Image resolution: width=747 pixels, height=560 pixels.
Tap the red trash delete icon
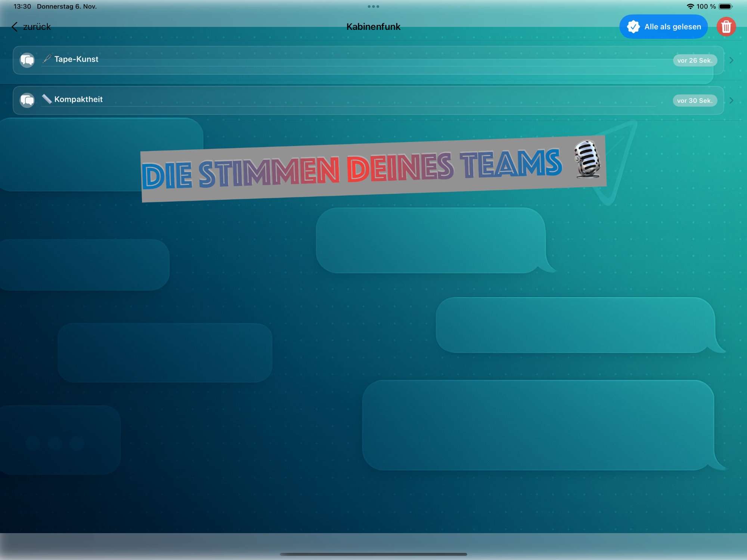(x=726, y=27)
